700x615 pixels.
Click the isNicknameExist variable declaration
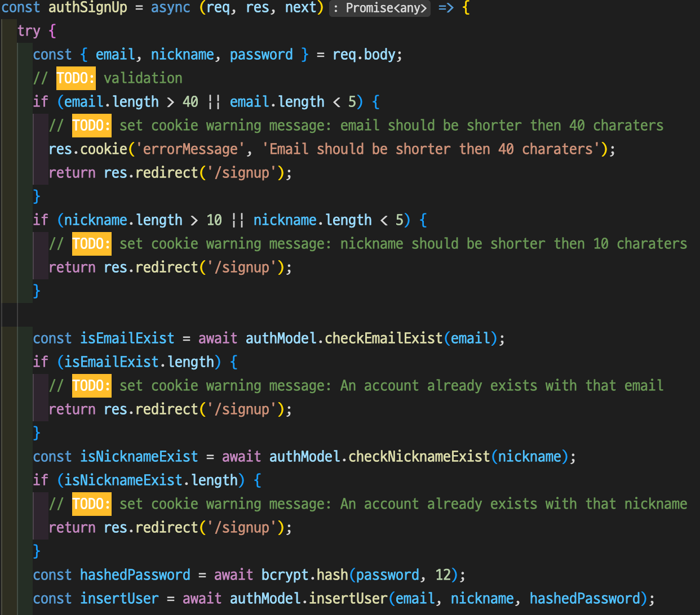coord(139,457)
